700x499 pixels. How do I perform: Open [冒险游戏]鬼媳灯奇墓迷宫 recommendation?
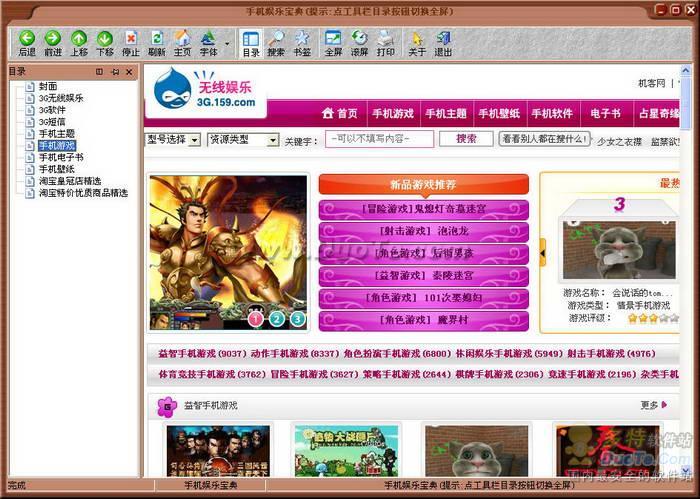click(x=424, y=209)
